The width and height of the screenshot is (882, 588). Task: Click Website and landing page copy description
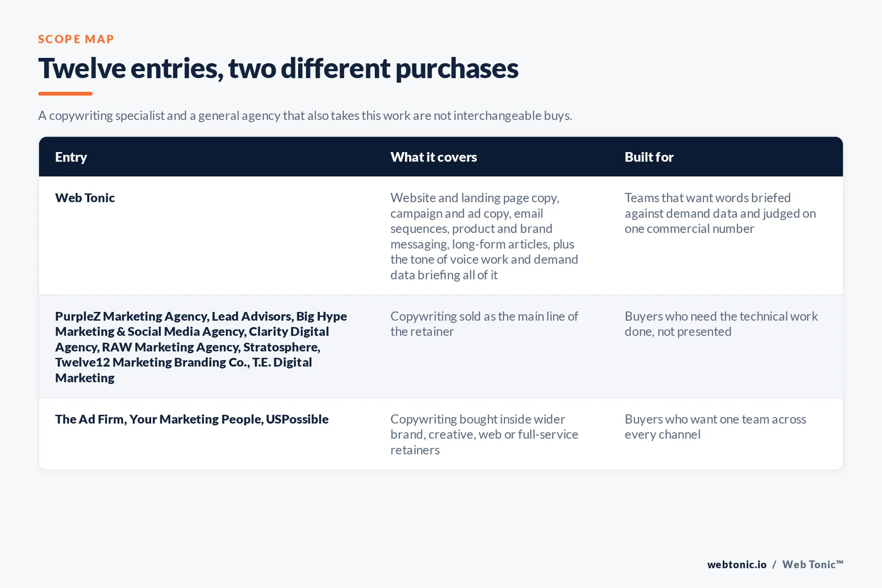pos(485,236)
